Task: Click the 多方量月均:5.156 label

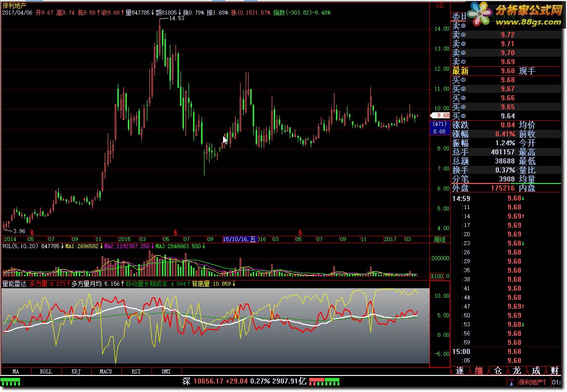Action: [95, 284]
